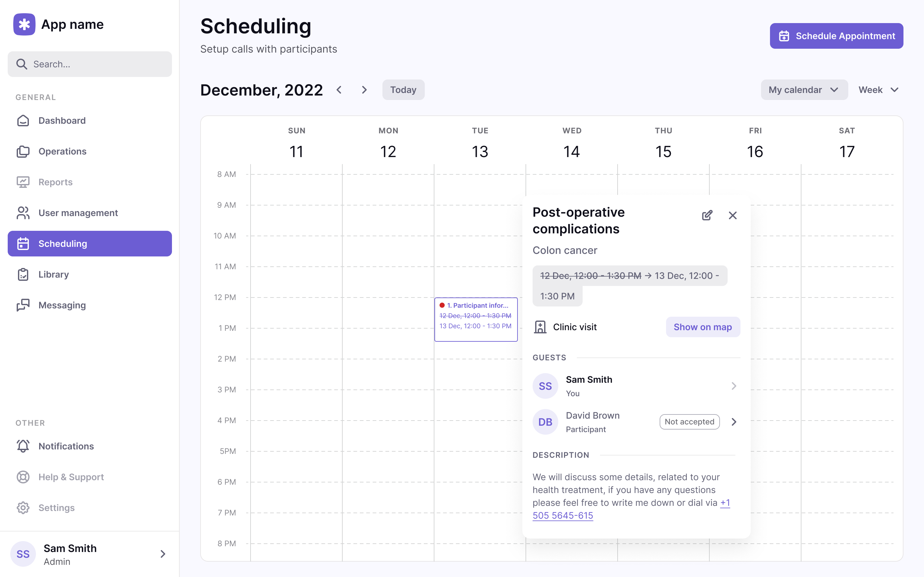
Task: Click the Show on map button
Action: pyautogui.click(x=703, y=327)
